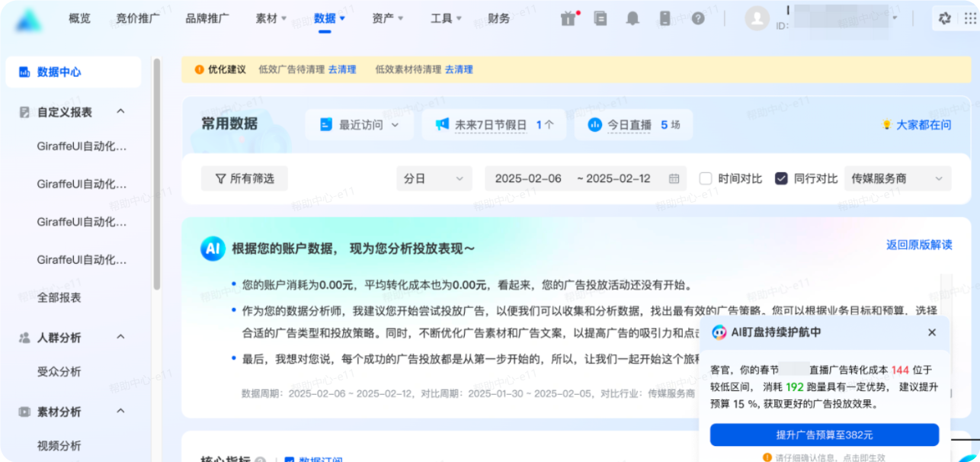The image size is (980, 462).
Task: Collapse the 自定义报表 sidebar section
Action: point(120,111)
